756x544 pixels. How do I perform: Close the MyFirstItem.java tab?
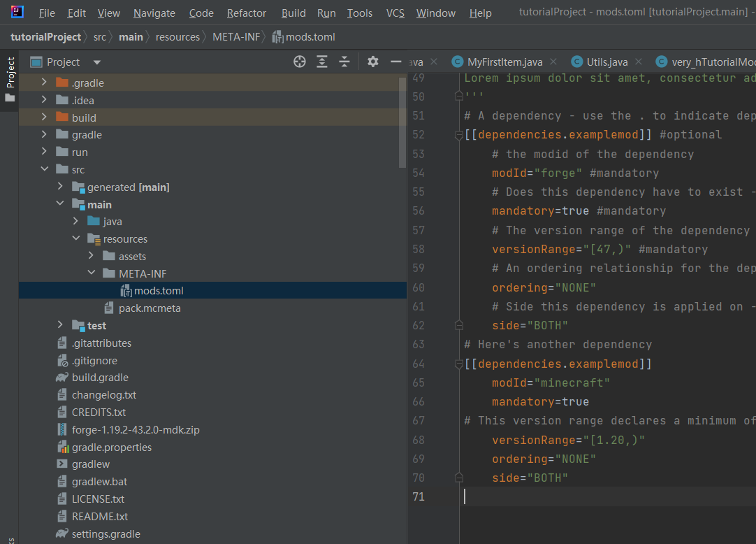coord(553,62)
